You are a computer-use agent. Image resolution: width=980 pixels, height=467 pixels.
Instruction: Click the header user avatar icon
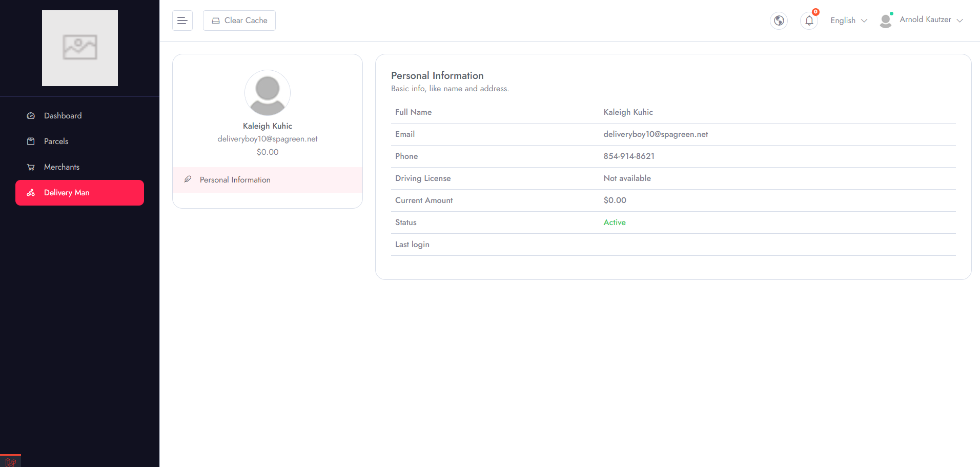(886, 21)
